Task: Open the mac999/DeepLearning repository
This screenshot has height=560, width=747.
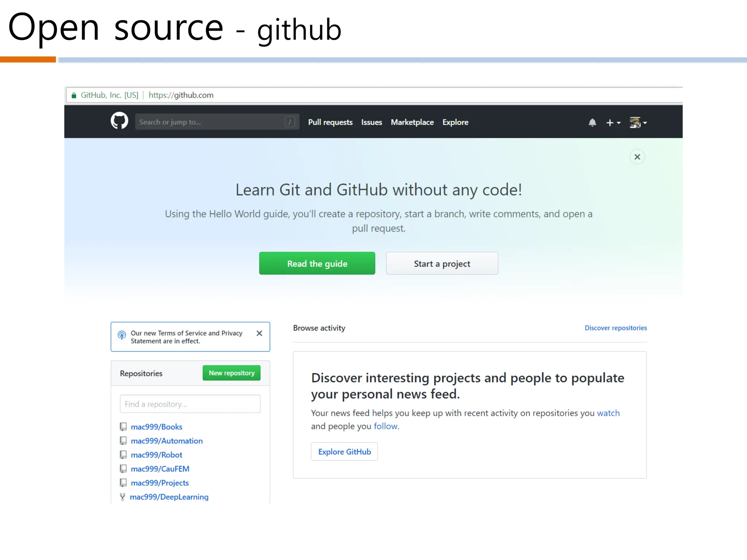Action: [169, 497]
